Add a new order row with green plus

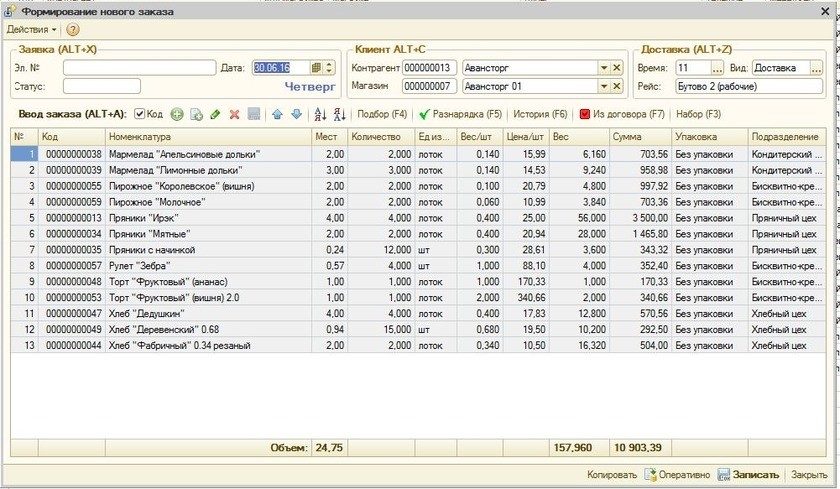pos(177,114)
